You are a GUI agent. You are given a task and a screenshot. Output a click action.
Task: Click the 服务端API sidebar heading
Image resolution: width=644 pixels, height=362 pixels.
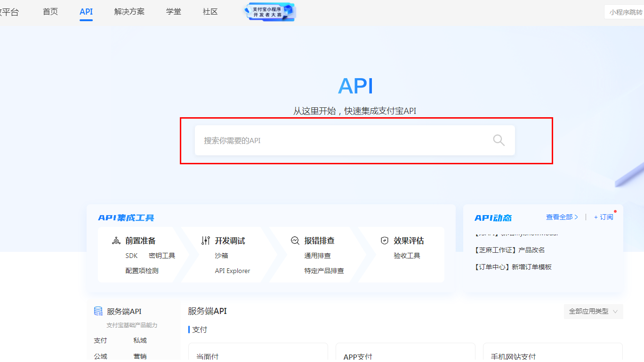[x=124, y=311]
